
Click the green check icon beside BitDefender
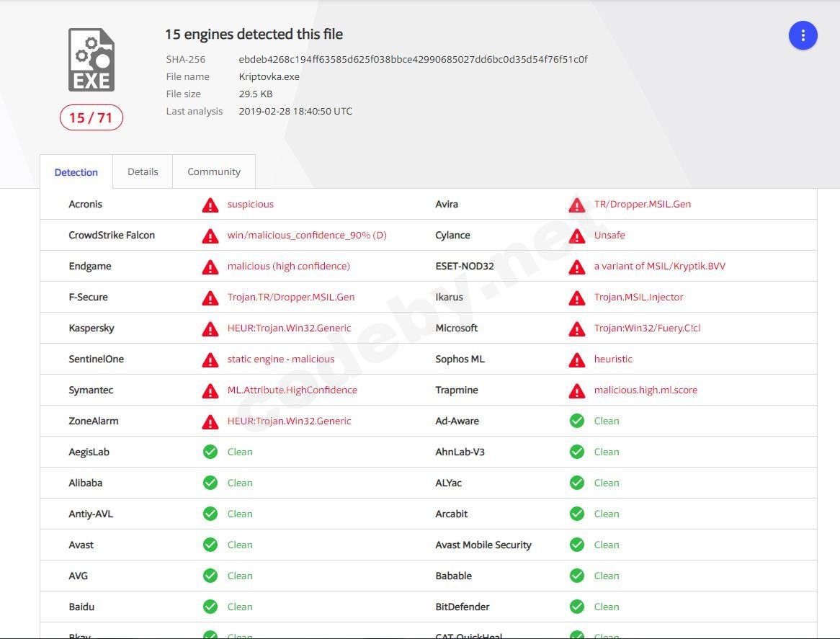(x=577, y=607)
